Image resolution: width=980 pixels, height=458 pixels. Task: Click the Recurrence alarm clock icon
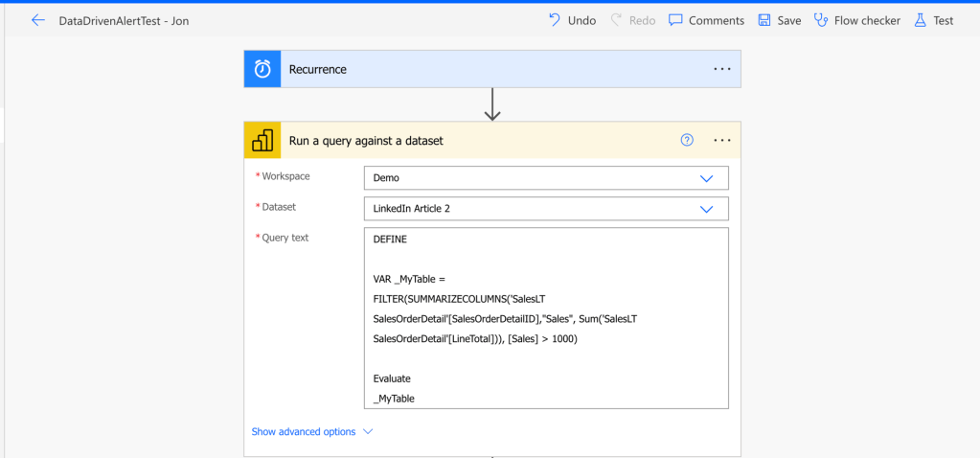(262, 69)
